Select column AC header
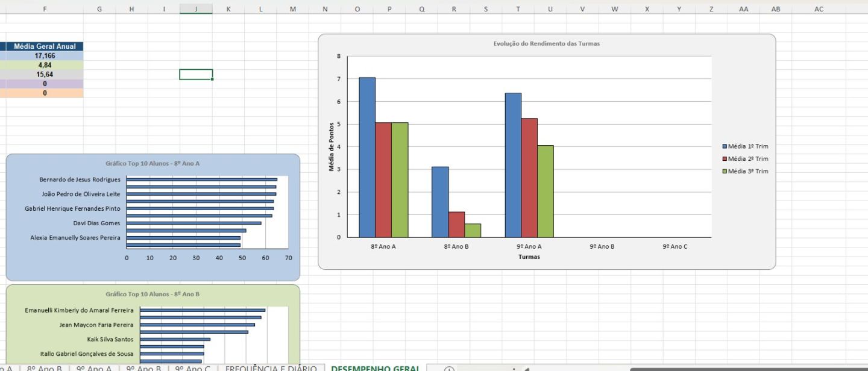 (819, 9)
